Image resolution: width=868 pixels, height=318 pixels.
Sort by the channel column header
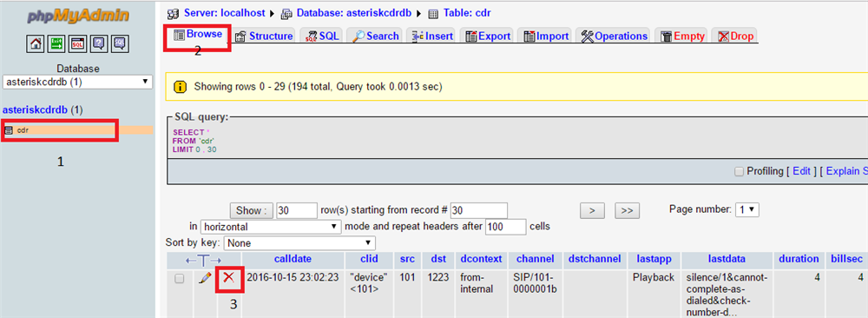(536, 259)
